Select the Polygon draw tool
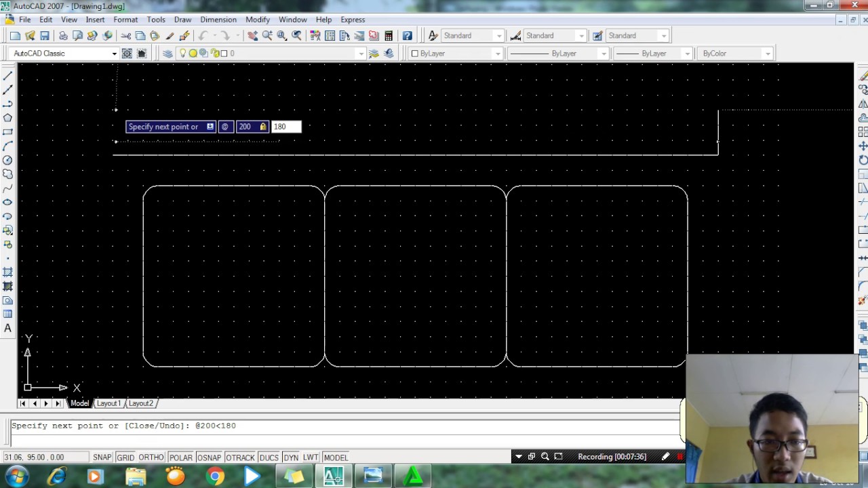This screenshot has height=488, width=868. pos(8,118)
